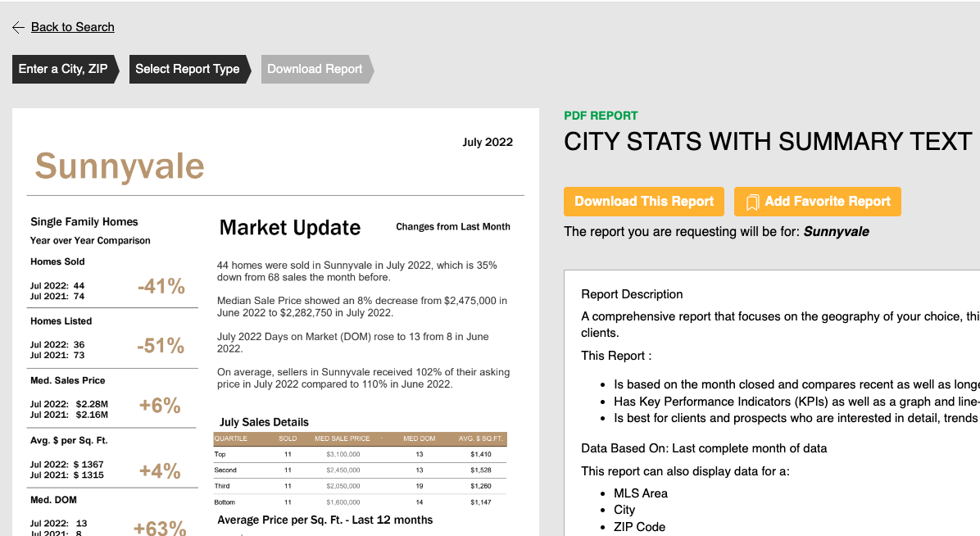Screen dimensions: 980x536
Task: Select the Homes Sold -41% statistic
Action: coord(161,286)
